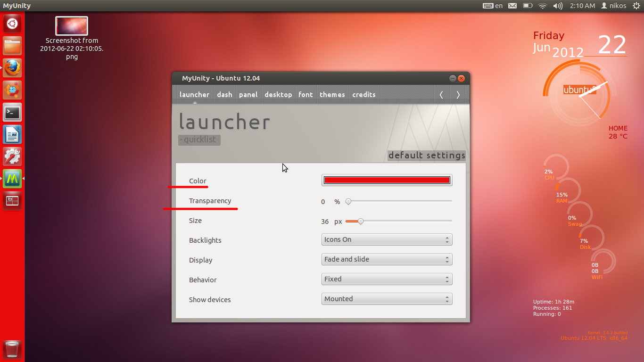Expand the Backlights dropdown
644x362 pixels.
pyautogui.click(x=387, y=239)
